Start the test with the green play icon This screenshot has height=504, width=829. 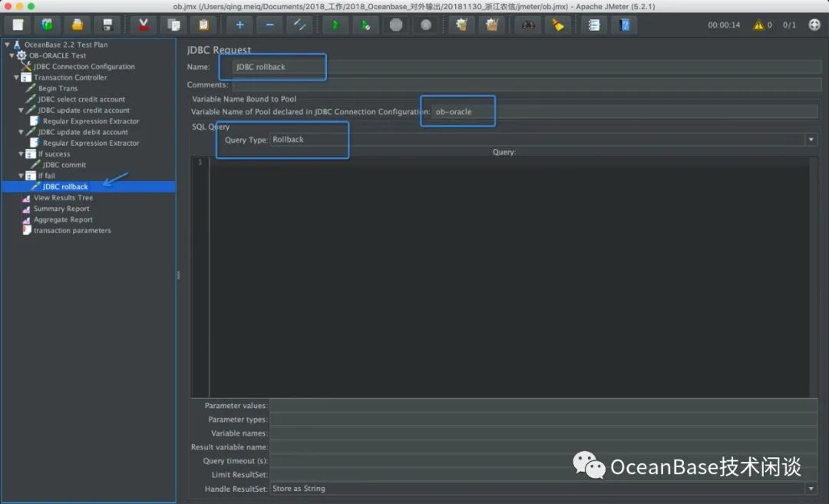(335, 25)
